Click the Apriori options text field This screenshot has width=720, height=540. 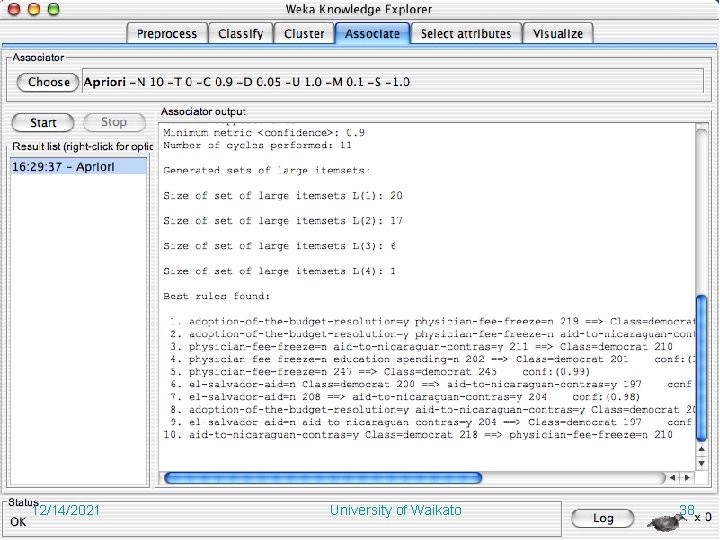[x=393, y=82]
